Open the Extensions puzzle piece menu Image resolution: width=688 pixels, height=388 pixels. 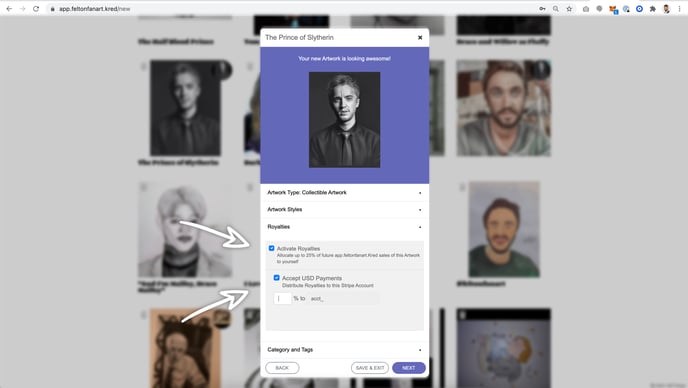[652, 9]
